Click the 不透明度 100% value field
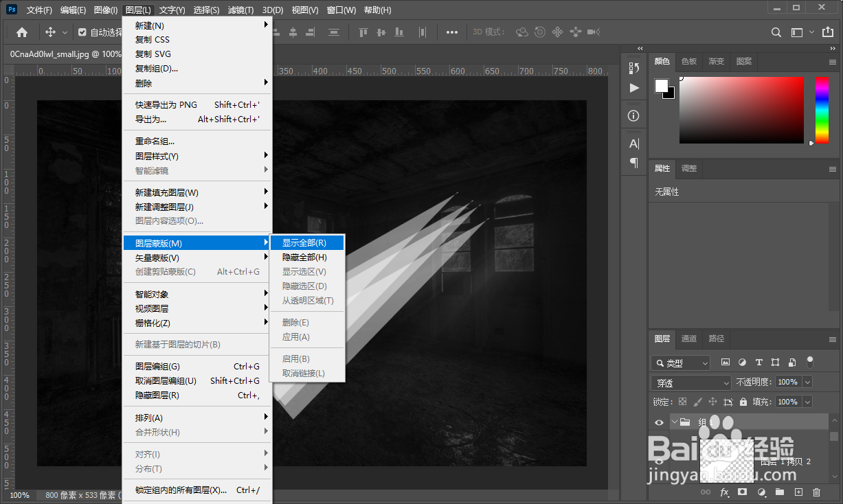Screen dimensions: 843x504 788,382
